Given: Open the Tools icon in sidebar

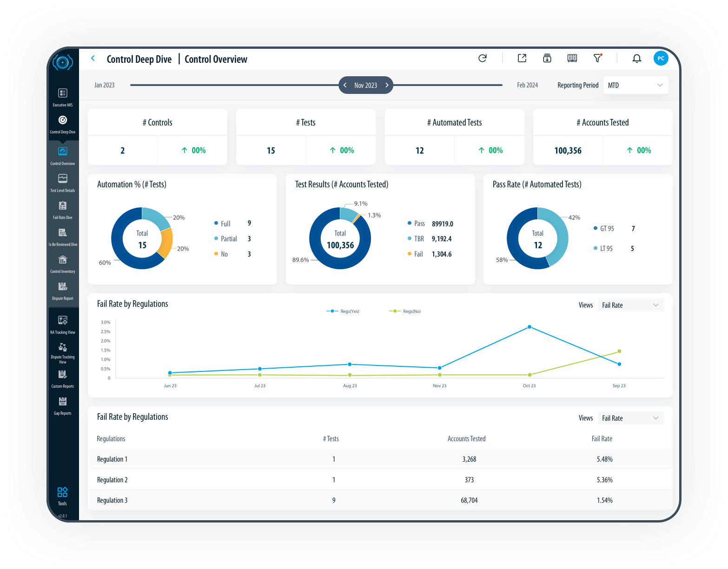Looking at the screenshot, I should [62, 495].
